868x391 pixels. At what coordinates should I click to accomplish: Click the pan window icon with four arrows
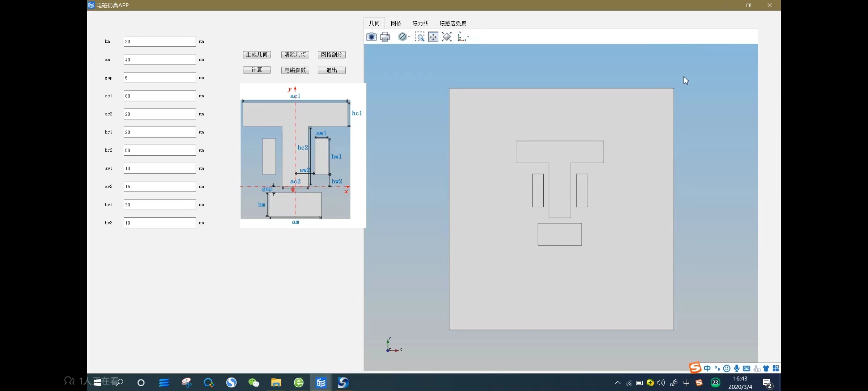[x=433, y=37]
